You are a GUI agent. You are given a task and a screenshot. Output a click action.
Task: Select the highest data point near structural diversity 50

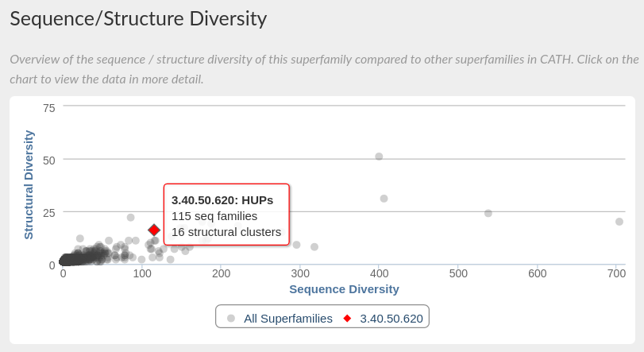(x=379, y=157)
